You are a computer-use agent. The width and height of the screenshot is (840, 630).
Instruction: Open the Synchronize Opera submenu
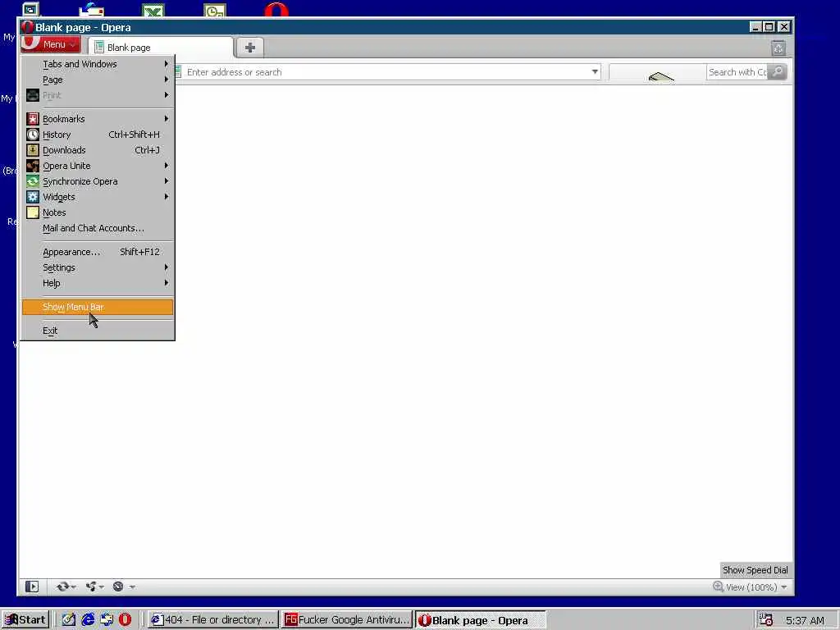[x=98, y=181]
